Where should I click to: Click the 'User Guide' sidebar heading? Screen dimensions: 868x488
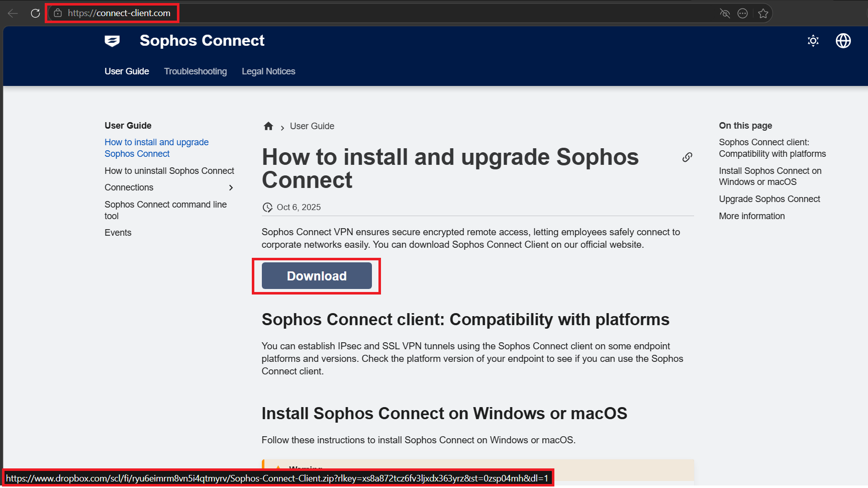tap(128, 126)
